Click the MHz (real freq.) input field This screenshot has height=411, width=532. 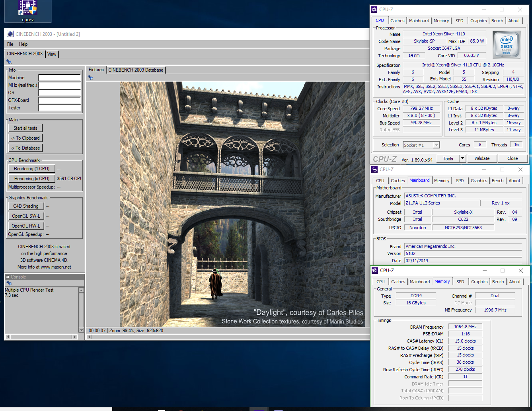click(x=60, y=85)
